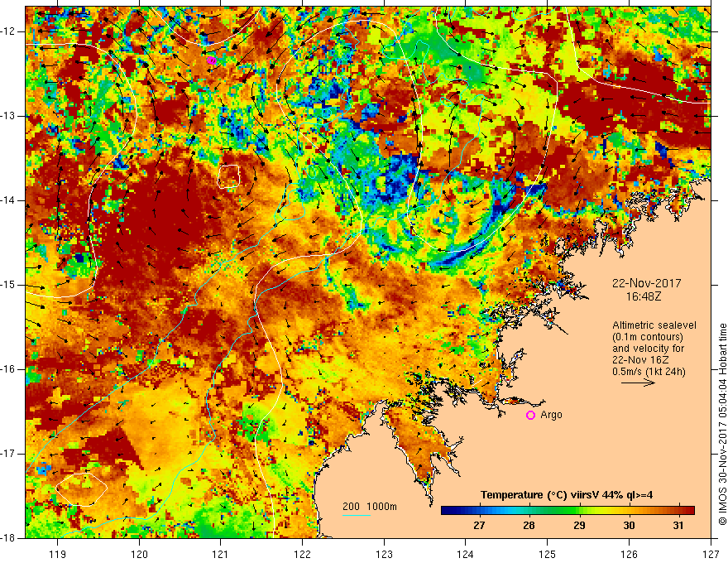
Task: Click the '126' longitude axis label
Action: 629,554
